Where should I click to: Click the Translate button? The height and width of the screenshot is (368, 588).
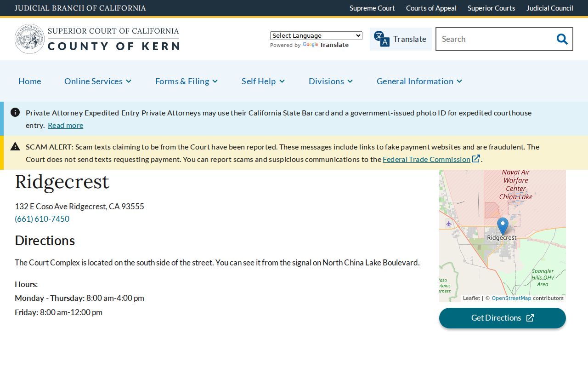pyautogui.click(x=401, y=39)
